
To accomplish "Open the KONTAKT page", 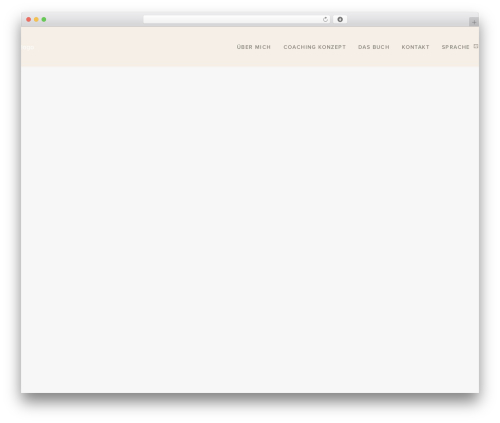I will pyautogui.click(x=415, y=47).
